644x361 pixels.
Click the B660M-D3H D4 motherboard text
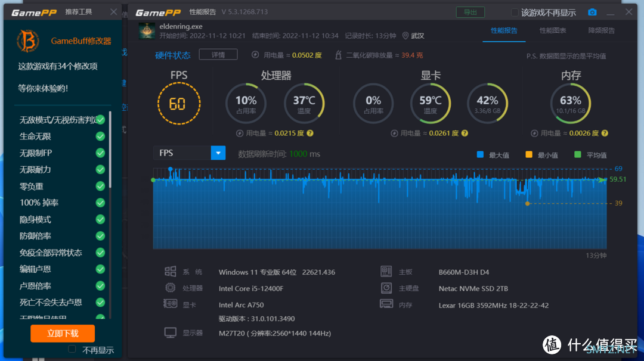click(x=464, y=272)
